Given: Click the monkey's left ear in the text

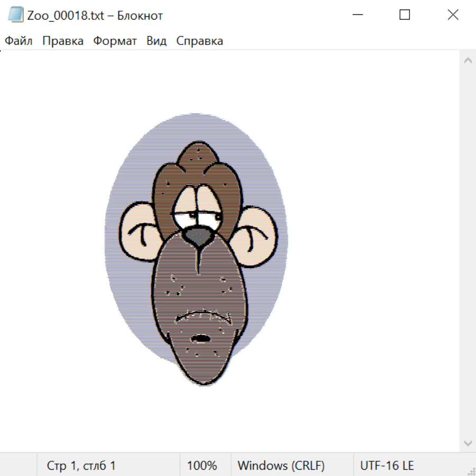Looking at the screenshot, I should (135, 232).
